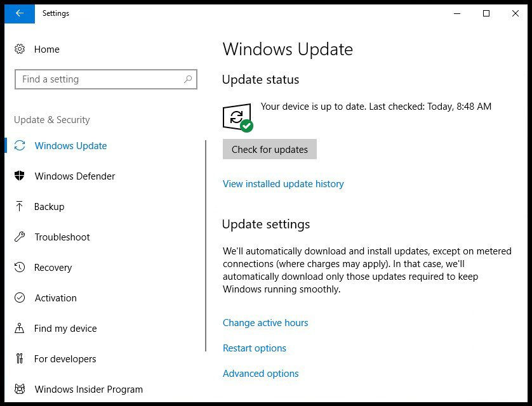Select Windows Update in sidebar
The height and width of the screenshot is (406, 532).
(x=70, y=146)
